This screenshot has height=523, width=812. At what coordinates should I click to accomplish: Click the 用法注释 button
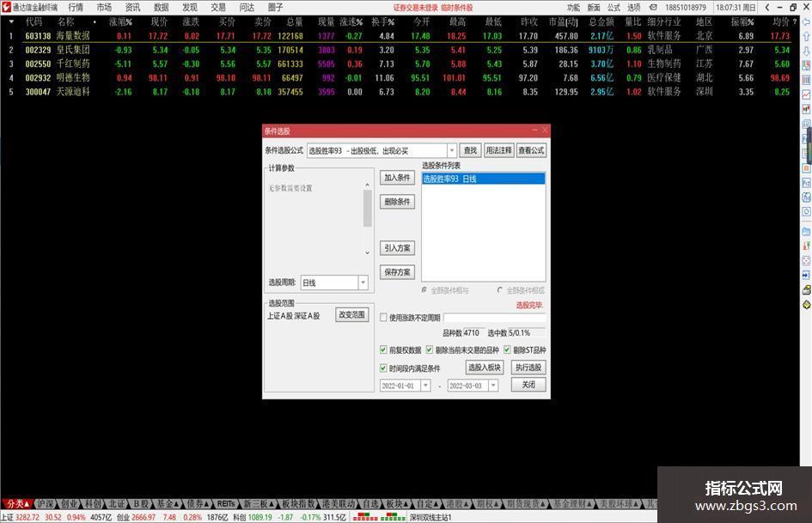coord(498,150)
